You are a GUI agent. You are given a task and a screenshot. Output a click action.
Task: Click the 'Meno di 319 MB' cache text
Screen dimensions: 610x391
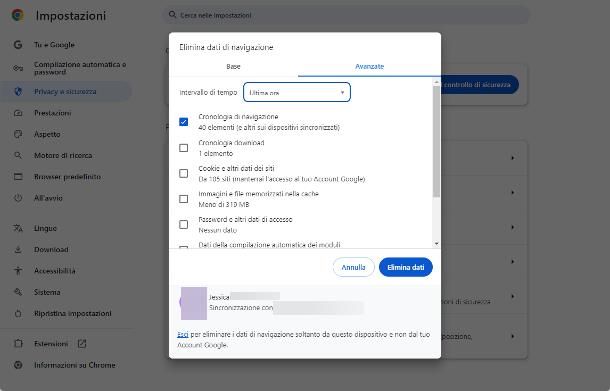[x=224, y=204]
